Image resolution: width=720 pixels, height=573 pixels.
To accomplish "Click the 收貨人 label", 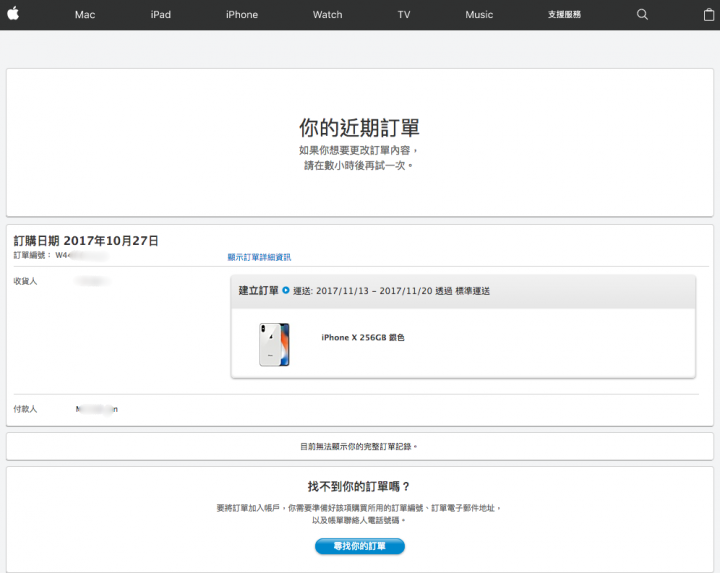I will (x=25, y=281).
